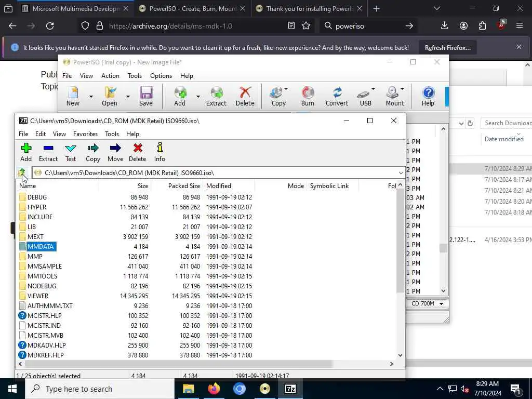Open the 7-Zip File menu
Viewport: 532px width, 399px height.
23,134
